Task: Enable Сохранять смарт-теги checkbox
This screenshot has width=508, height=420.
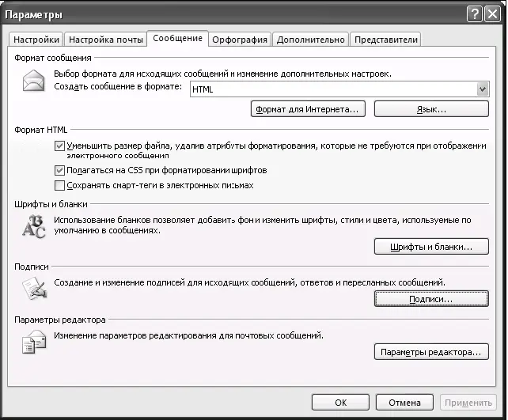Action: (x=59, y=186)
